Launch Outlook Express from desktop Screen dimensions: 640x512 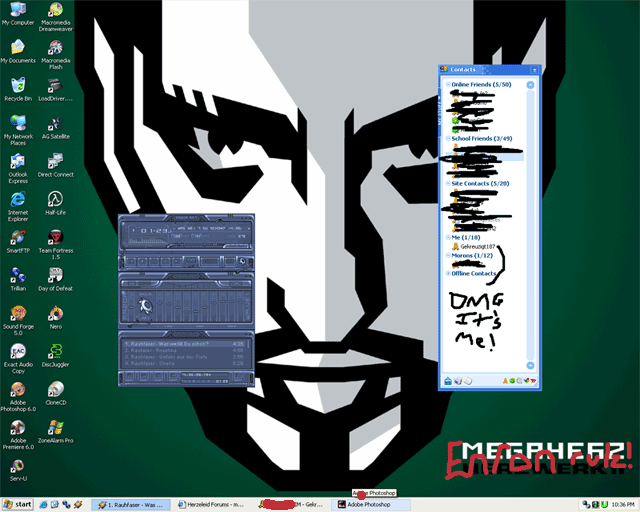coord(18,168)
